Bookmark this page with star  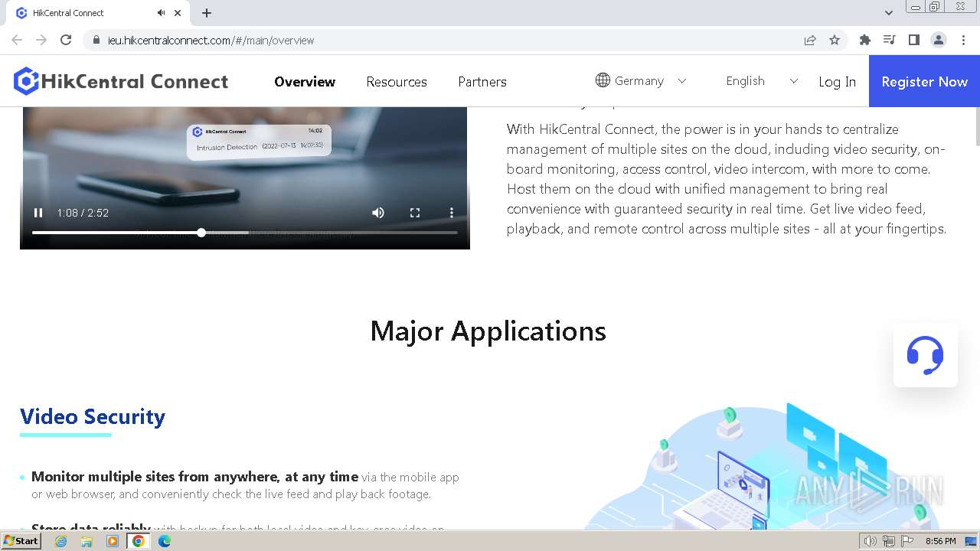pos(835,40)
